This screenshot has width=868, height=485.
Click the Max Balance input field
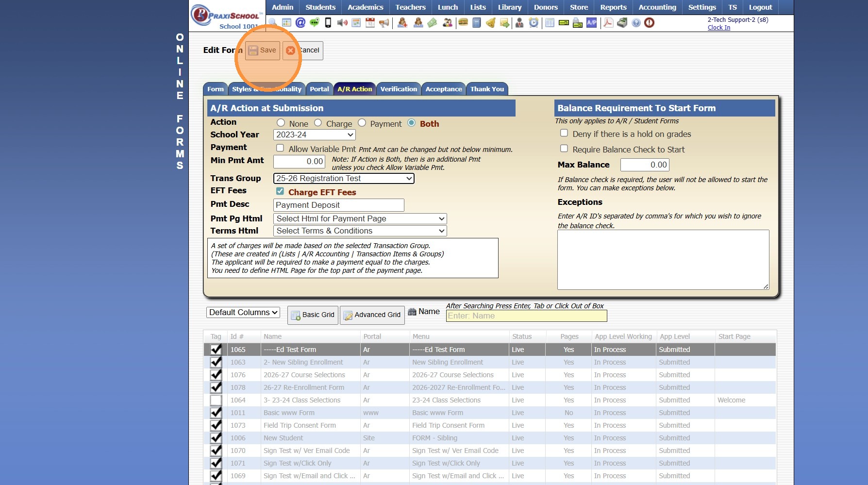pyautogui.click(x=645, y=165)
